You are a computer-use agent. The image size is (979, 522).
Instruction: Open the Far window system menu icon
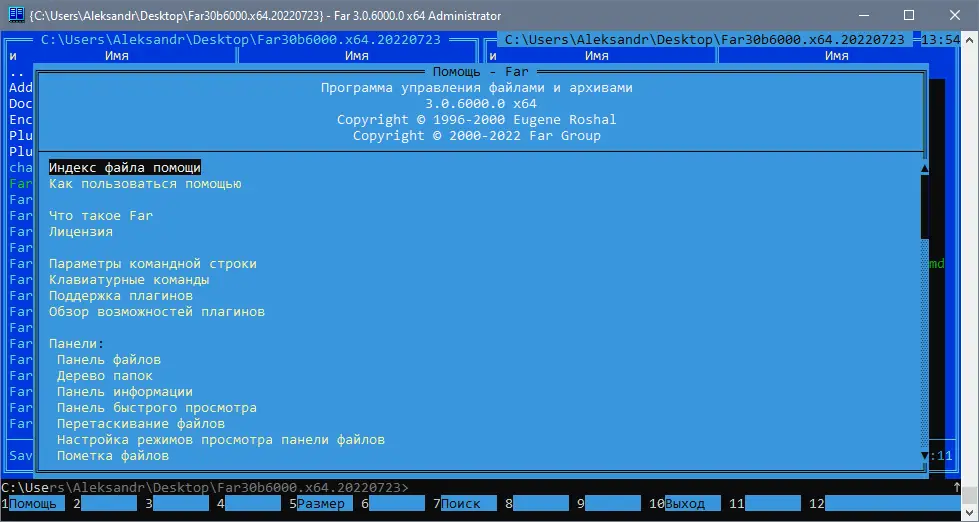pos(16,15)
